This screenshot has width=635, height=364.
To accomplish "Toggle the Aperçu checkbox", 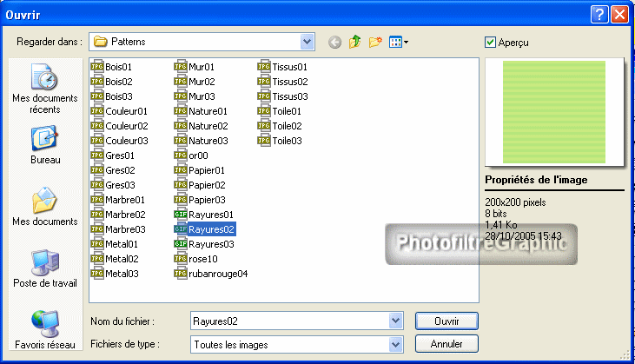I will (x=491, y=42).
